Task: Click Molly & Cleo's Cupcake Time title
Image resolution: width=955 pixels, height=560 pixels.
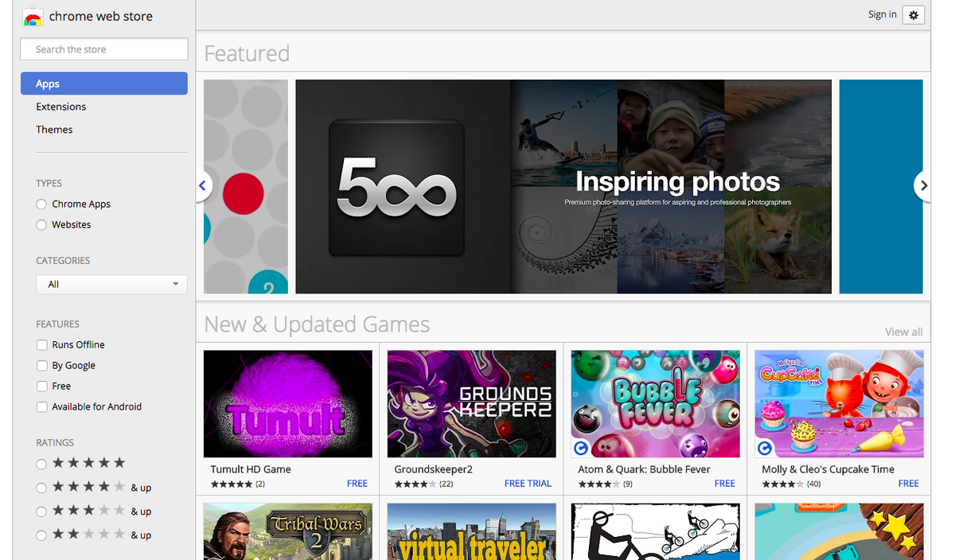Action: pyautogui.click(x=828, y=469)
